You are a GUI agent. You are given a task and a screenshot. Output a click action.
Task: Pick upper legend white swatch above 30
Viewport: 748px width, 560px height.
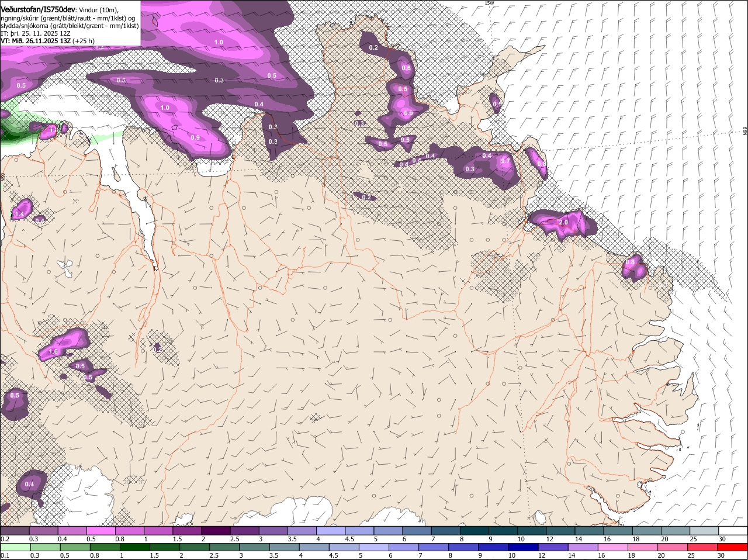pyautogui.click(x=732, y=530)
